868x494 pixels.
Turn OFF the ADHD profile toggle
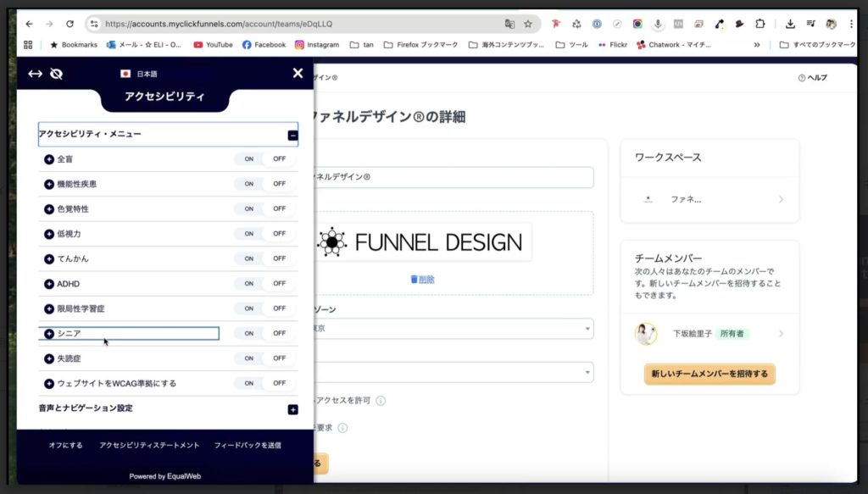click(278, 283)
